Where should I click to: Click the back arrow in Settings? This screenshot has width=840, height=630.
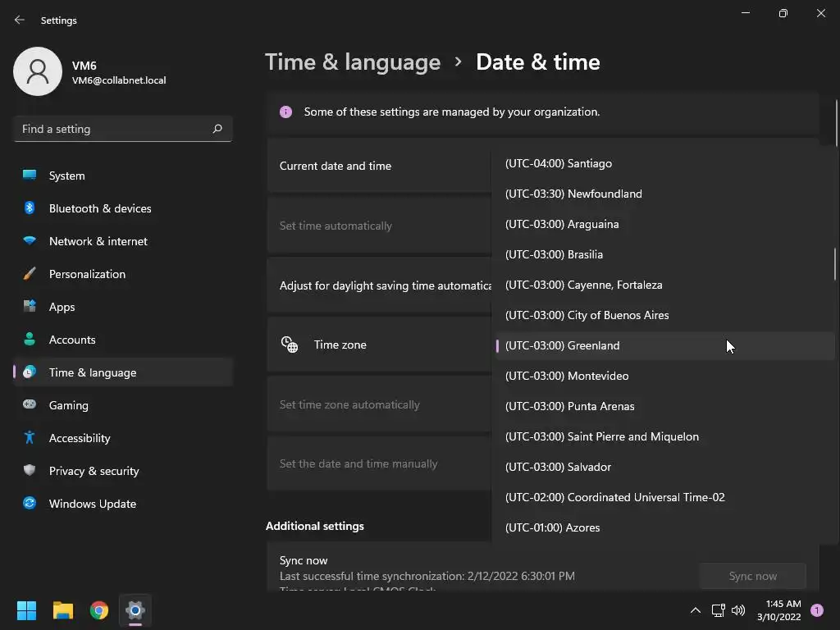pos(20,20)
